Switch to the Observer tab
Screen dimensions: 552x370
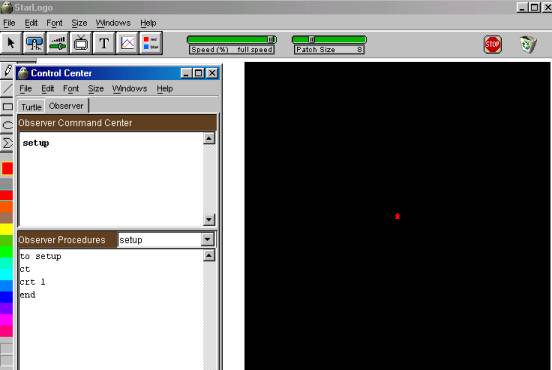pos(66,106)
